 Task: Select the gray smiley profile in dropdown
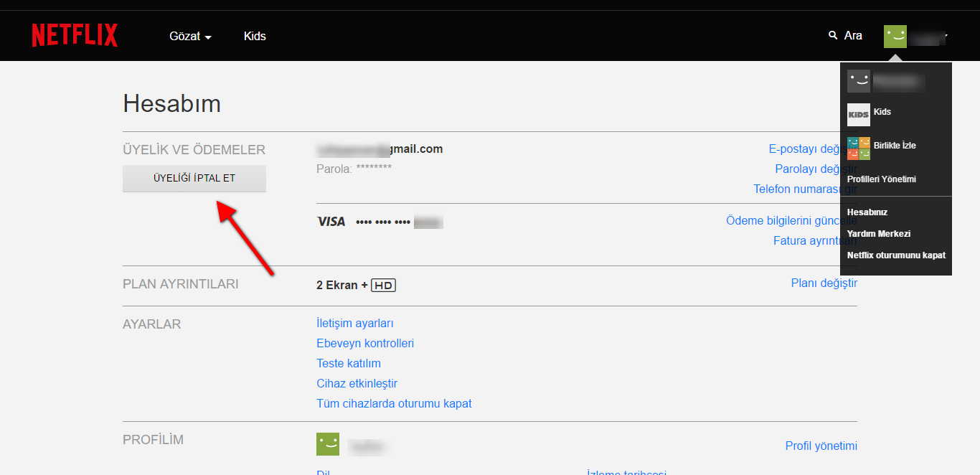click(859, 81)
